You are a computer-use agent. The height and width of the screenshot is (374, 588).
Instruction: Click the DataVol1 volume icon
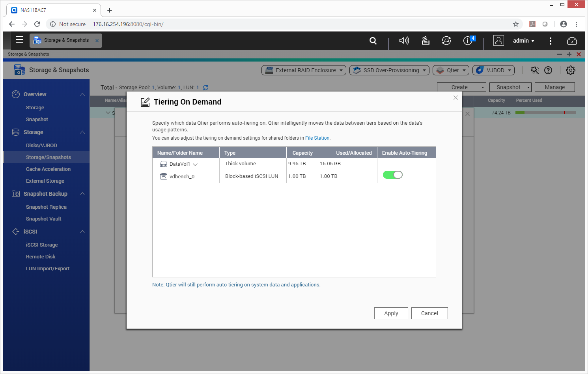point(164,164)
